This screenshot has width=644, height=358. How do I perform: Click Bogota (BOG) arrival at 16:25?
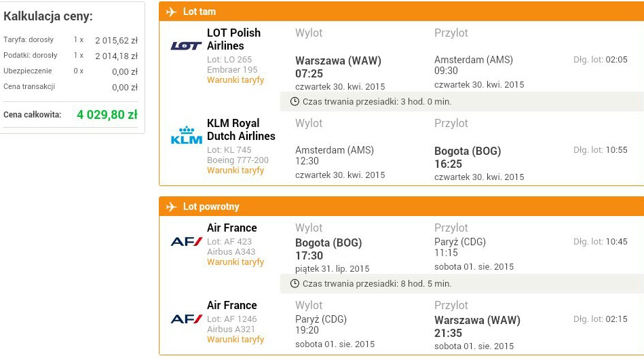pos(468,158)
